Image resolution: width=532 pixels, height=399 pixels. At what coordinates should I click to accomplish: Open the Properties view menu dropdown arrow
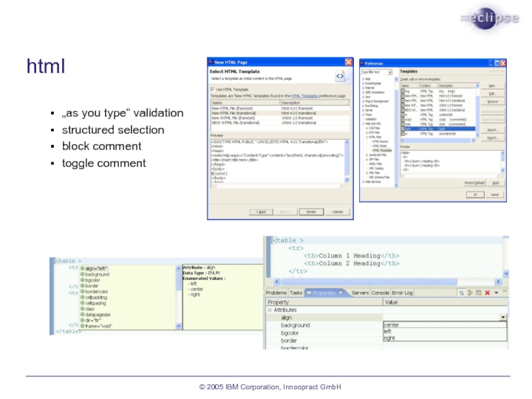pyautogui.click(x=497, y=293)
